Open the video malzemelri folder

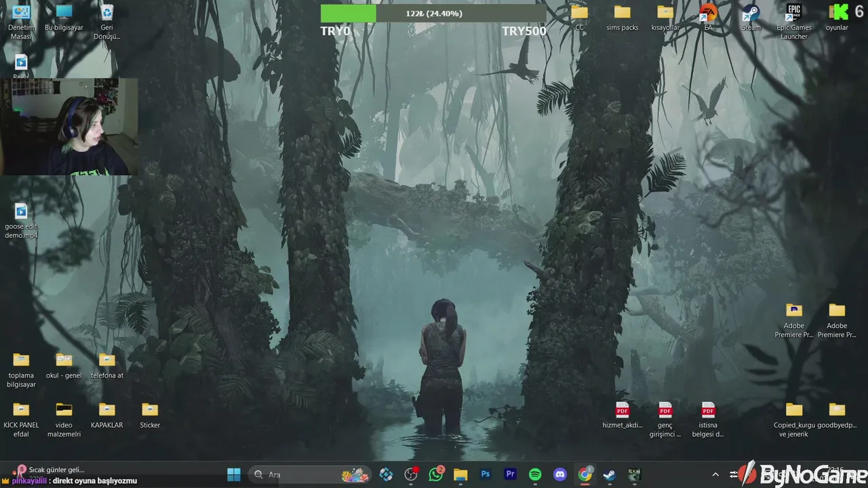64,420
